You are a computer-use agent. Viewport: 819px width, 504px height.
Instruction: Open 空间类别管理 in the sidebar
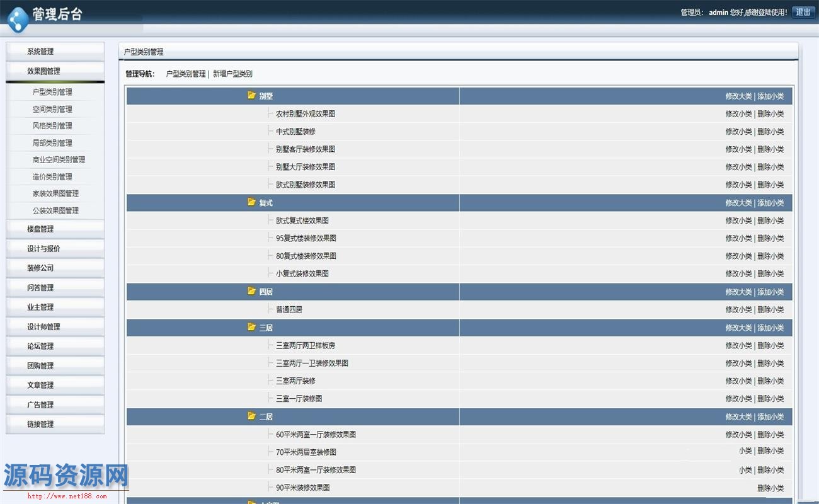[52, 109]
